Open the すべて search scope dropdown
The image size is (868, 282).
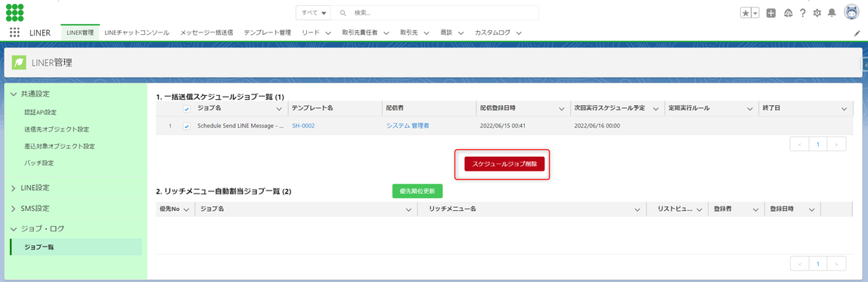313,13
